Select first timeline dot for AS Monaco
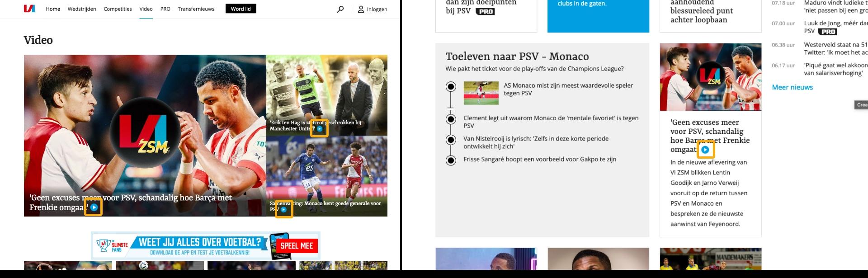The width and height of the screenshot is (868, 278). click(x=451, y=86)
